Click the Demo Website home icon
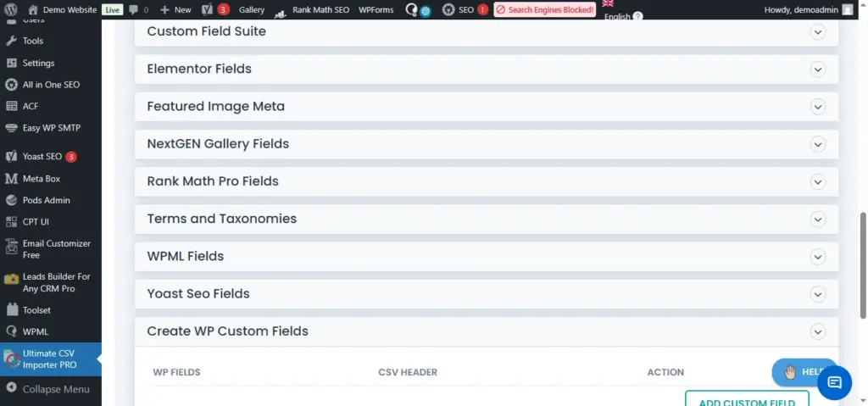The height and width of the screenshot is (406, 868). click(x=33, y=9)
